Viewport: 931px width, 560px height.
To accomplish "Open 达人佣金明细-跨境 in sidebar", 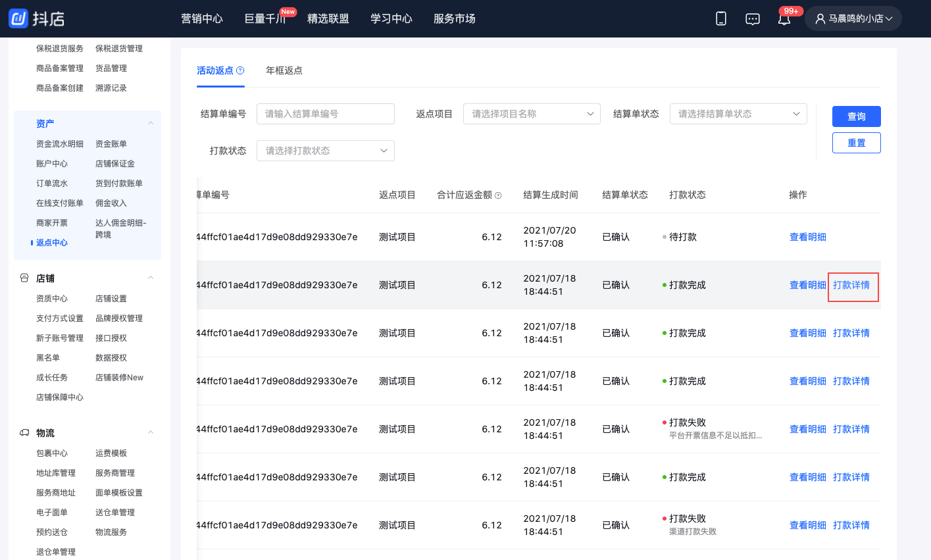I will coord(121,229).
